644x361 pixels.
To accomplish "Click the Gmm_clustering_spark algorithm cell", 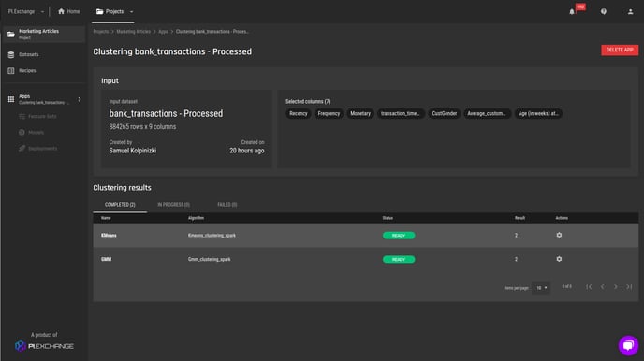I will pyautogui.click(x=210, y=259).
